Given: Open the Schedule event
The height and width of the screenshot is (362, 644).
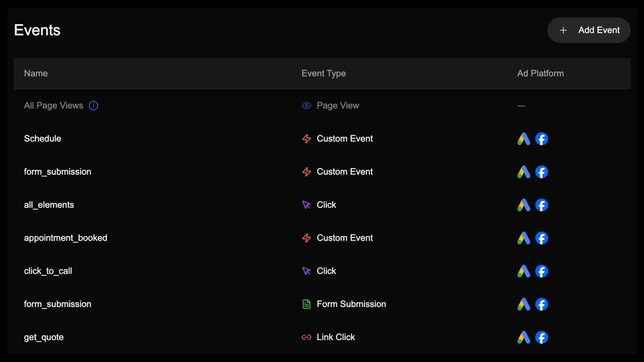Looking at the screenshot, I should click(x=43, y=139).
